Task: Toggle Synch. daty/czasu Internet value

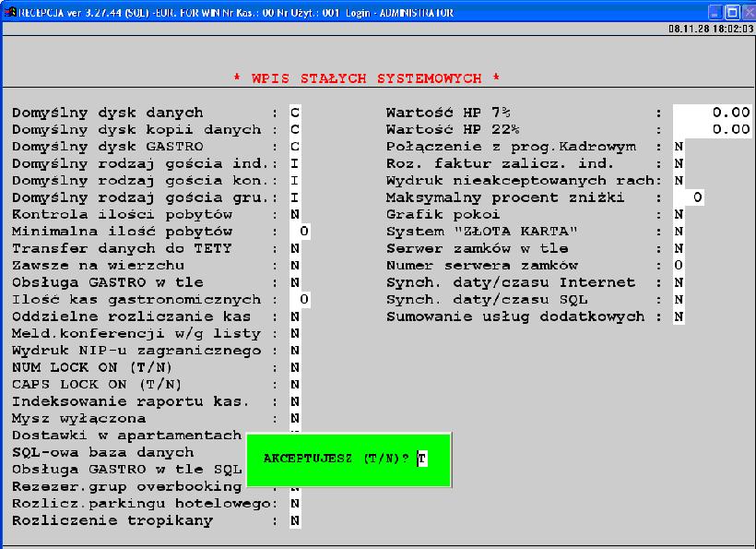Action: pyautogui.click(x=678, y=283)
